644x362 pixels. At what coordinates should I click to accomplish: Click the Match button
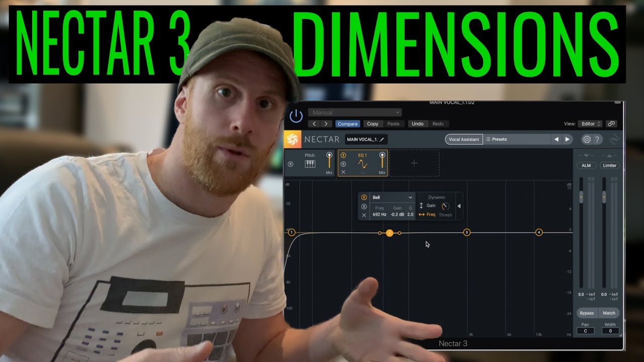pos(609,313)
